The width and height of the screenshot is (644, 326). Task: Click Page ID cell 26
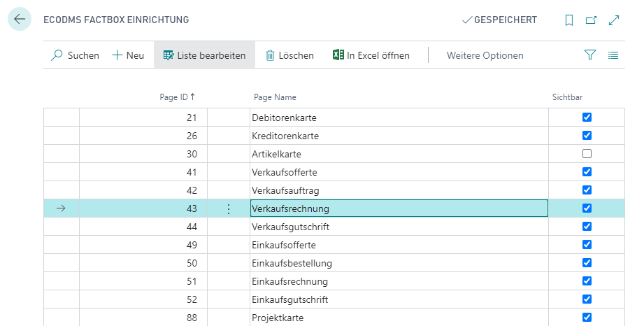[x=143, y=136]
